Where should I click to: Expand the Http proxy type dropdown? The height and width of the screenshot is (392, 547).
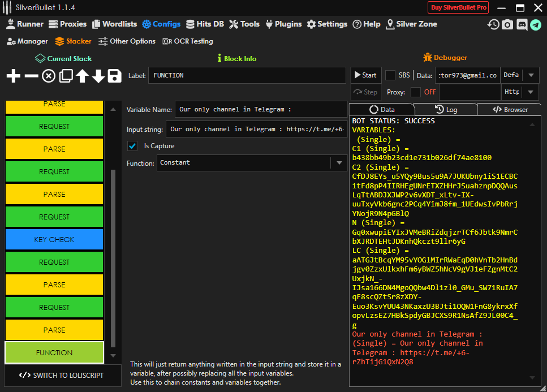coord(530,92)
